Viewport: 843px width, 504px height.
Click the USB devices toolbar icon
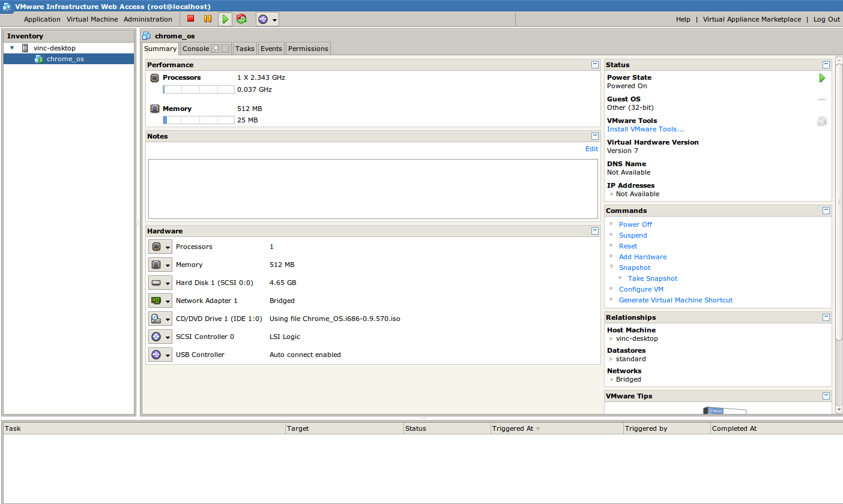click(x=263, y=19)
